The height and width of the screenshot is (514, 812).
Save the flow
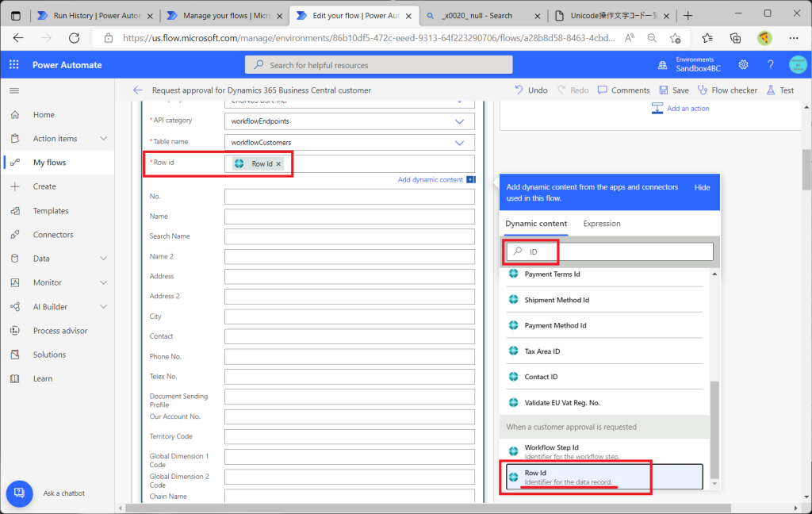point(674,90)
